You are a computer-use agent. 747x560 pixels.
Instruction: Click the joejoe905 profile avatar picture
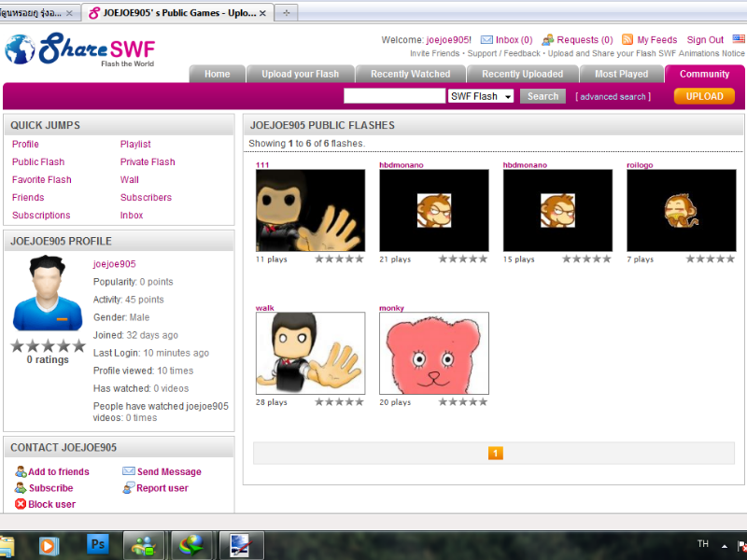coord(48,293)
